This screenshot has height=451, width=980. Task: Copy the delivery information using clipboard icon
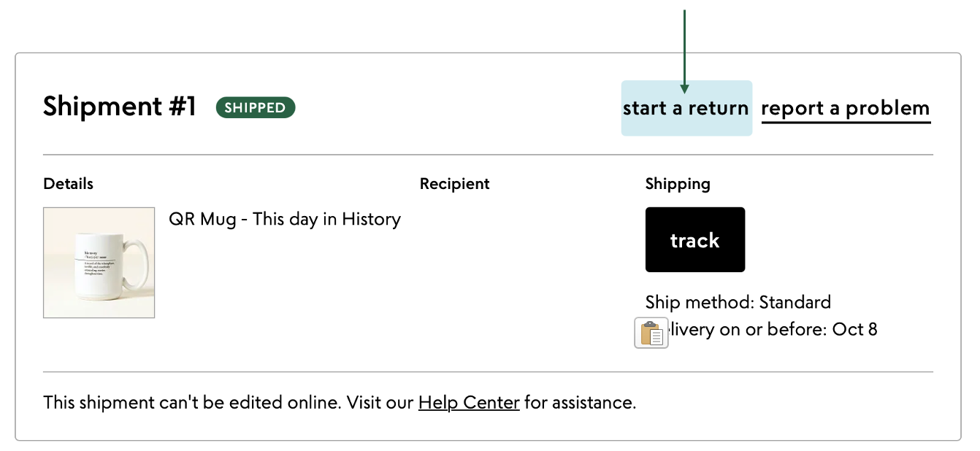(651, 333)
